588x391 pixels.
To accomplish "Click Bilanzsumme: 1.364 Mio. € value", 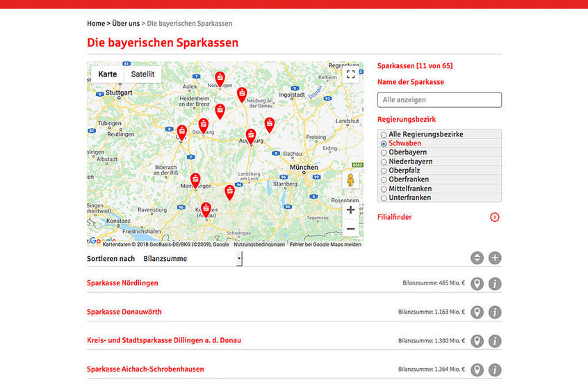I will pos(431,369).
